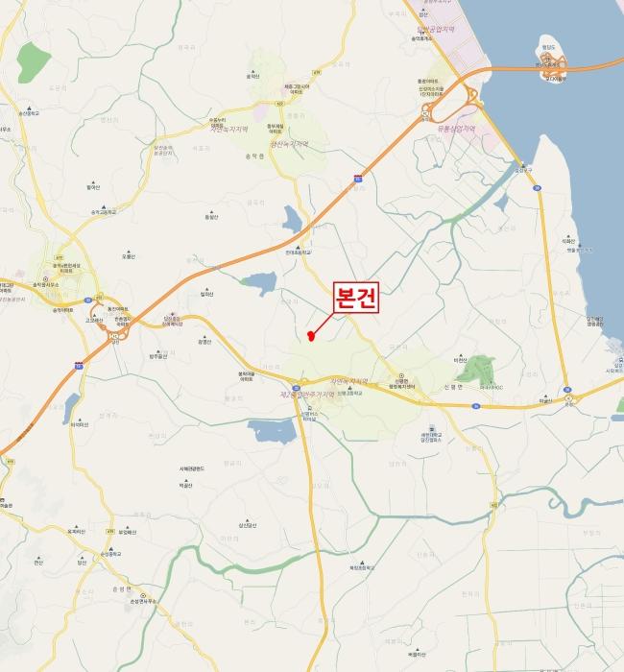Screen dimensions: 624x672
Task: Click the 신평면 area label near golf course
Action: (453, 387)
